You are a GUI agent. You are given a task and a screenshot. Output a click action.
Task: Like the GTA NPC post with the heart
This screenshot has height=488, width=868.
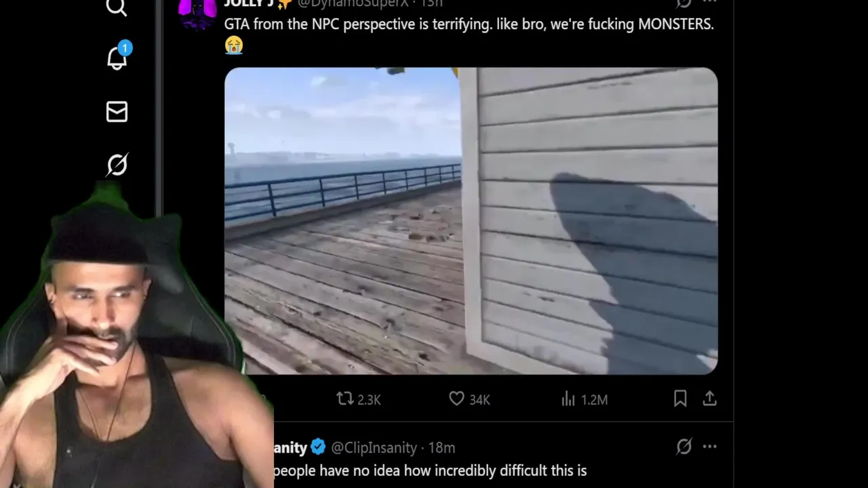469,399
